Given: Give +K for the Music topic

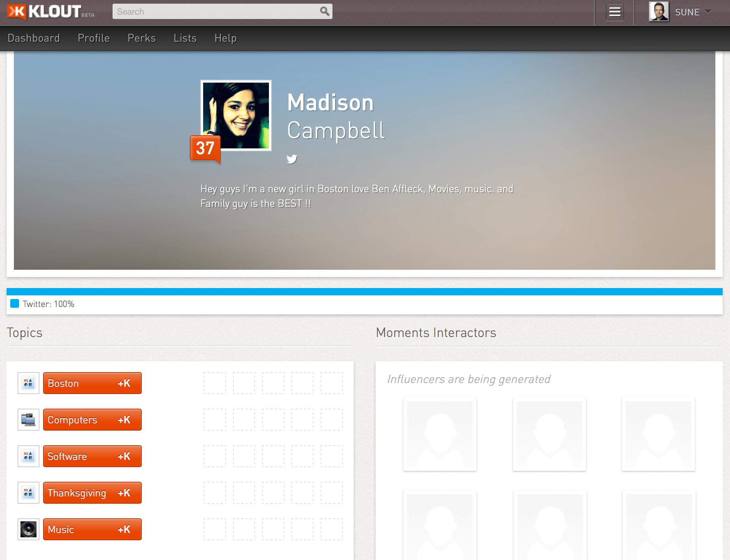Looking at the screenshot, I should point(124,529).
